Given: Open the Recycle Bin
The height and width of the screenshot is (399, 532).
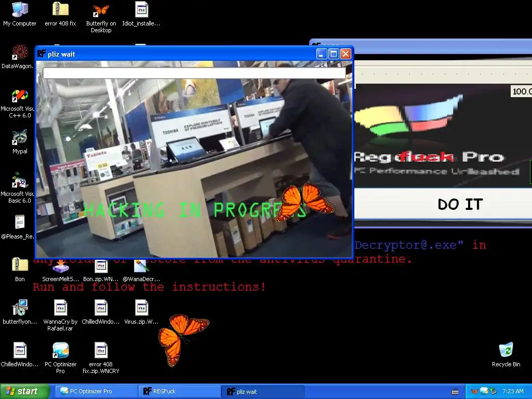Looking at the screenshot, I should pos(506,354).
